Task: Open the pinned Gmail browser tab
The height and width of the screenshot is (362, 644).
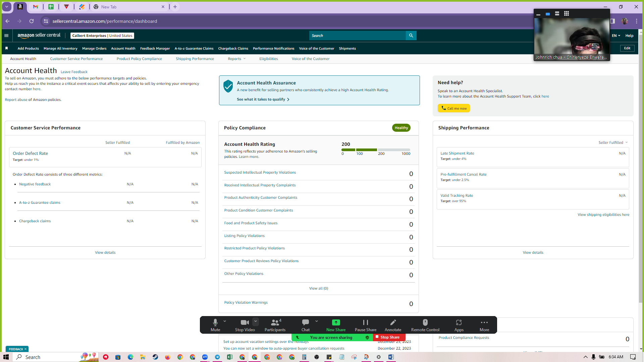Action: 36,7
